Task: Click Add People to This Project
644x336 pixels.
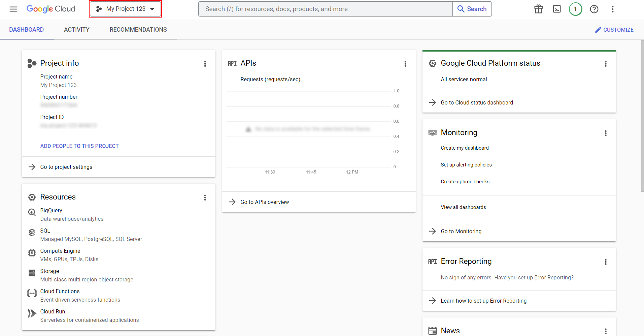Action: pyautogui.click(x=79, y=146)
